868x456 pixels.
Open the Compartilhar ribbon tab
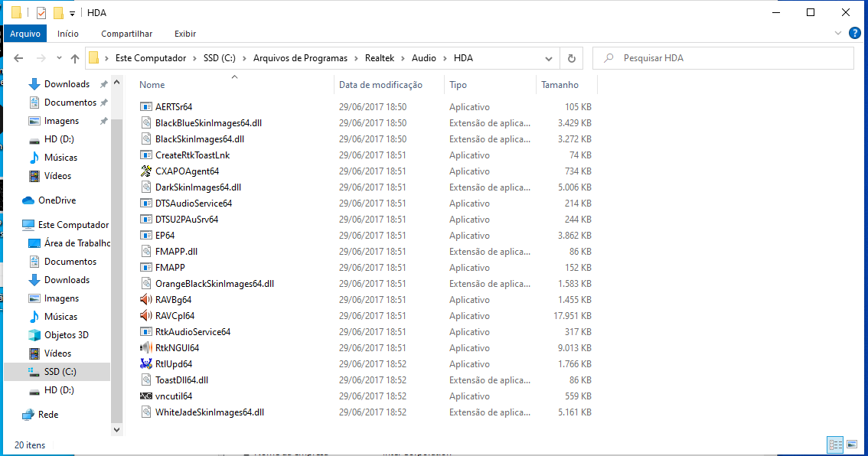tap(126, 34)
